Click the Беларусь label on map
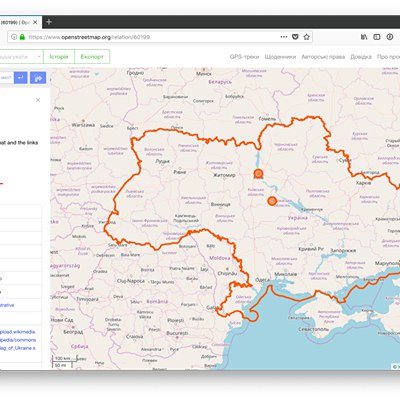The height and width of the screenshot is (400, 400). pos(220,82)
